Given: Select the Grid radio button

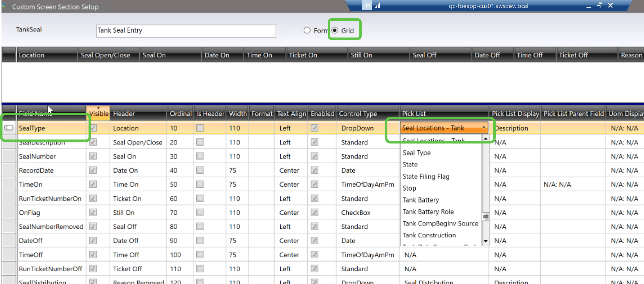Looking at the screenshot, I should tap(335, 30).
